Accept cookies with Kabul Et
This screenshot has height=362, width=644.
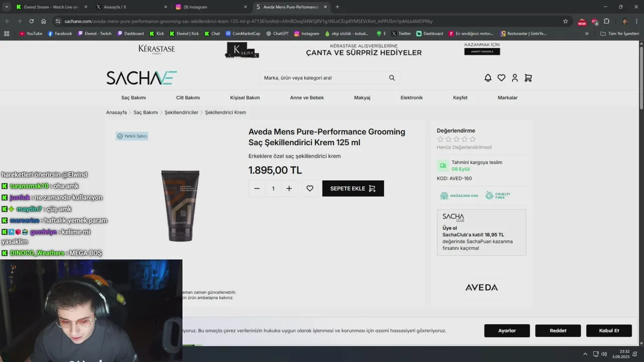click(609, 331)
